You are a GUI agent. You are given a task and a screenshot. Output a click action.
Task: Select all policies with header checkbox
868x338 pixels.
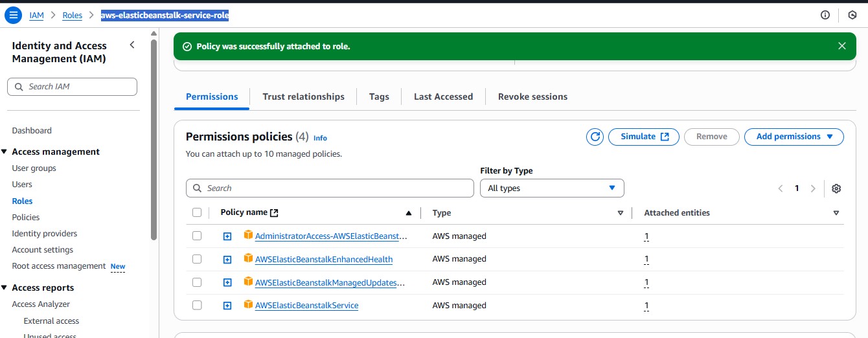[x=197, y=212]
